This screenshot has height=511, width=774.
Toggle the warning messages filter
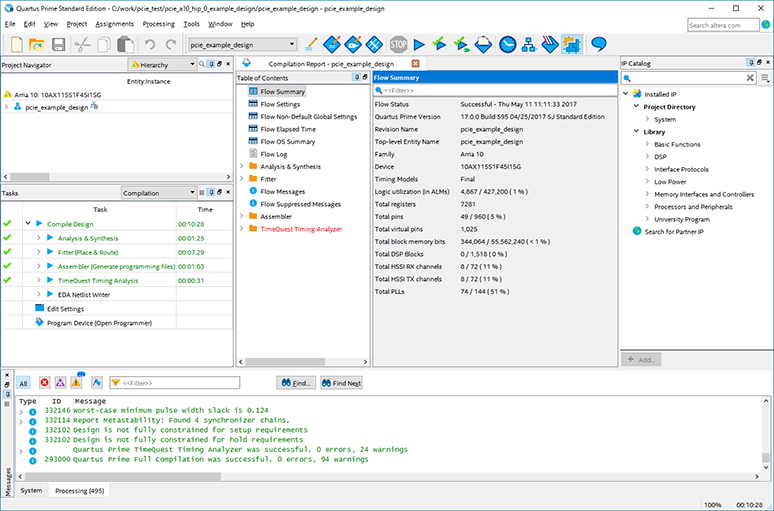[76, 383]
